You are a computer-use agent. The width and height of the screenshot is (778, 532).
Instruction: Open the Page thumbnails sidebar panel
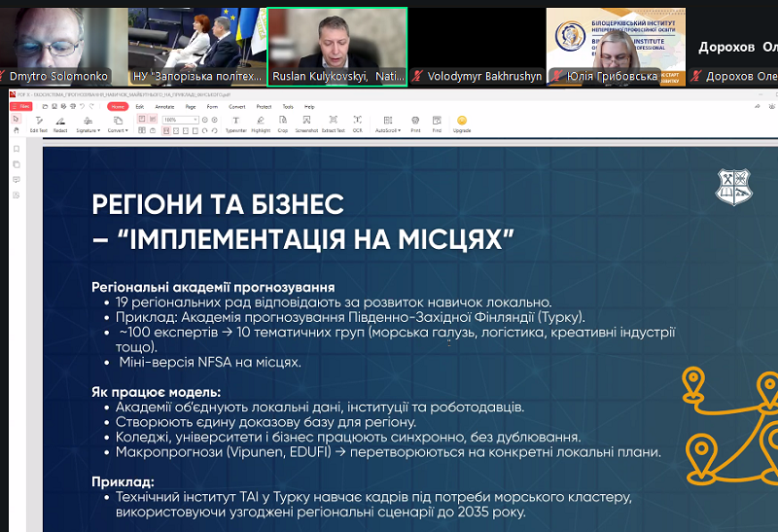point(17,164)
